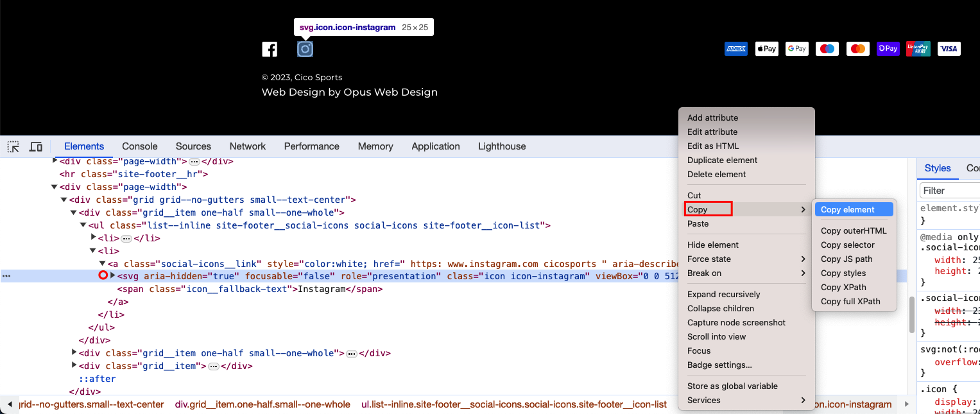Click Copy outerHTML in submenu
The width and height of the screenshot is (980, 414).
pos(854,231)
